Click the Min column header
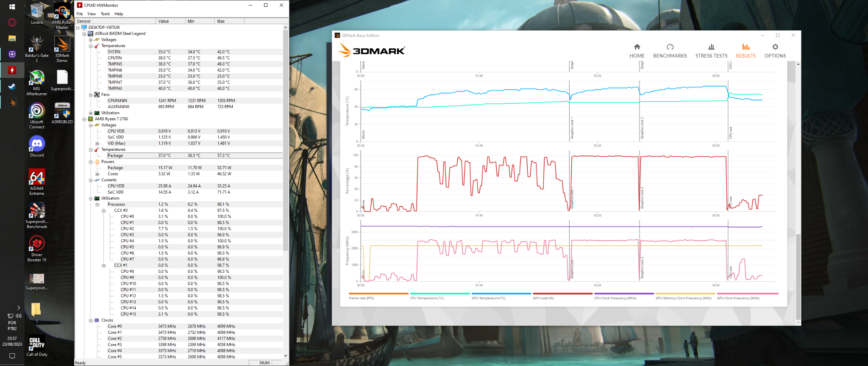Viewport: 868px width, 366px height. (x=200, y=21)
